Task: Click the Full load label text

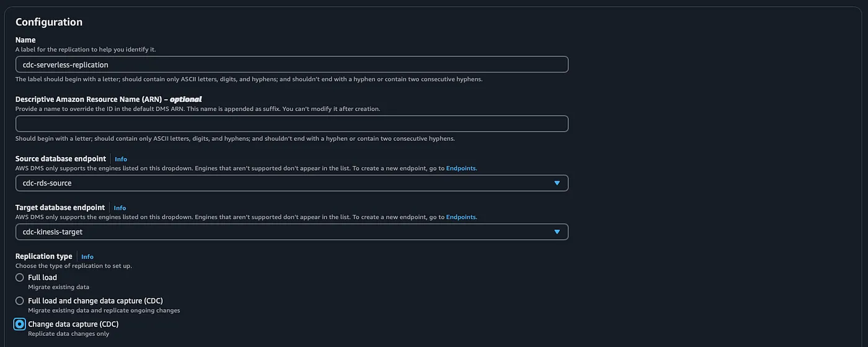Action: [x=42, y=277]
